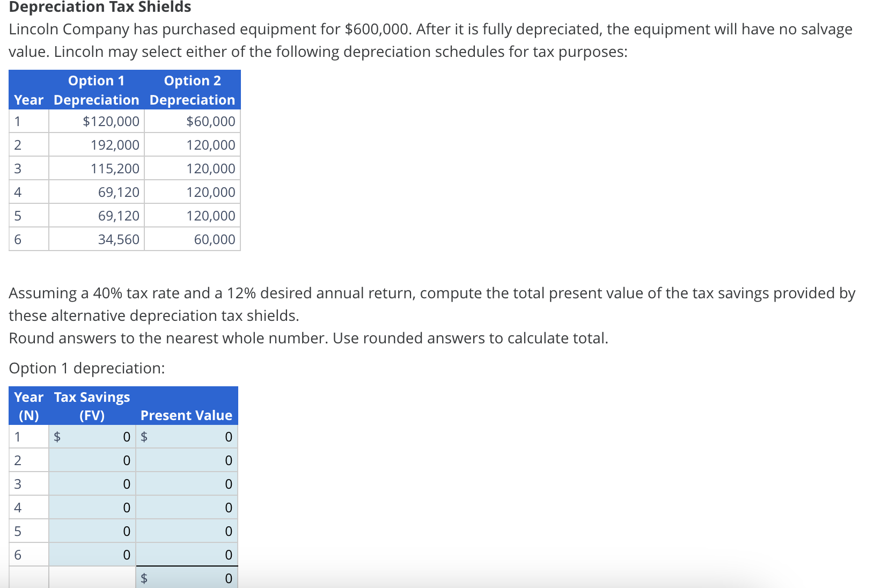Click the Option 1 depreciation label text

(87, 368)
